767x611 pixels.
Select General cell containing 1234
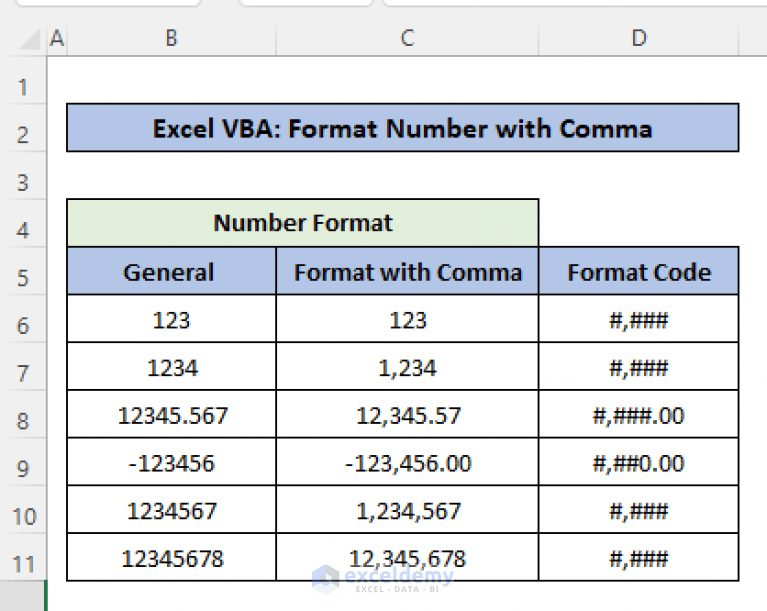point(171,367)
